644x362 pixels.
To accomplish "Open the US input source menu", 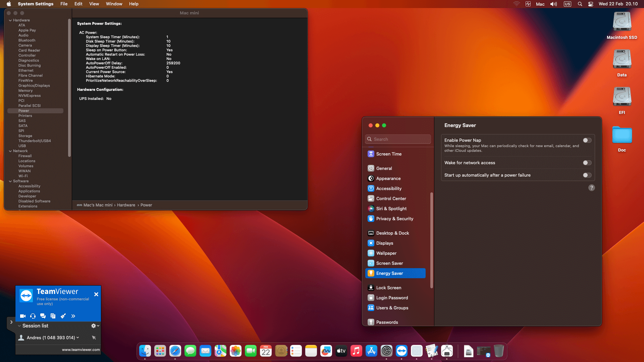I will pyautogui.click(x=568, y=4).
